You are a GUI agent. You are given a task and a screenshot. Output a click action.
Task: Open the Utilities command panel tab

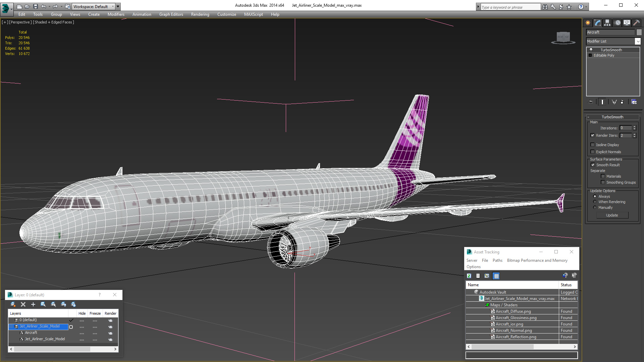[x=636, y=23]
